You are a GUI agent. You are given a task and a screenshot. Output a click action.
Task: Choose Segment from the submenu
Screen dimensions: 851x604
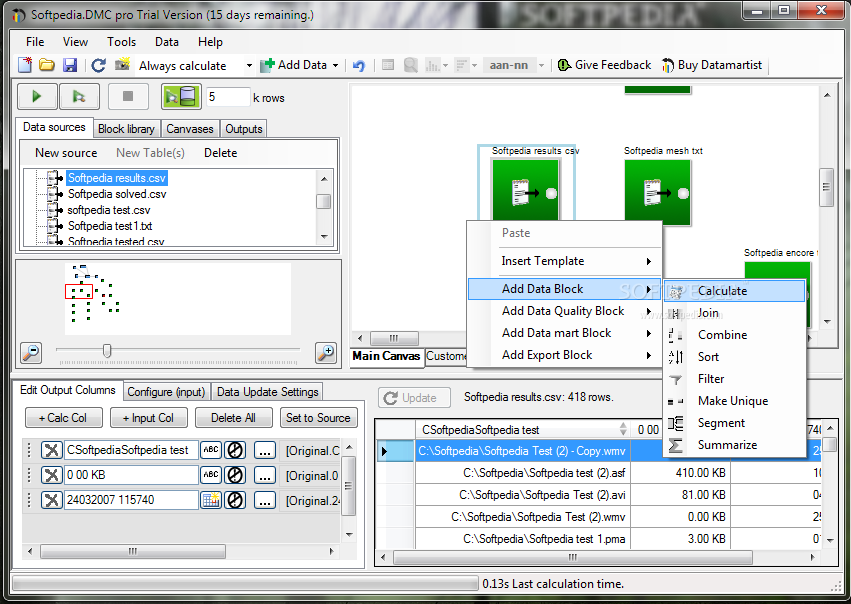point(734,423)
